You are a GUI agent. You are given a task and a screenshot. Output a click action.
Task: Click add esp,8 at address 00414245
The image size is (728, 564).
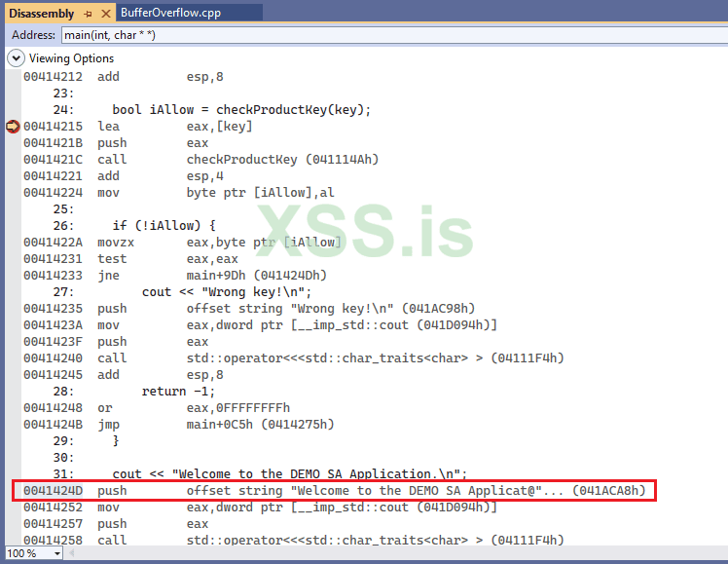pos(124,374)
